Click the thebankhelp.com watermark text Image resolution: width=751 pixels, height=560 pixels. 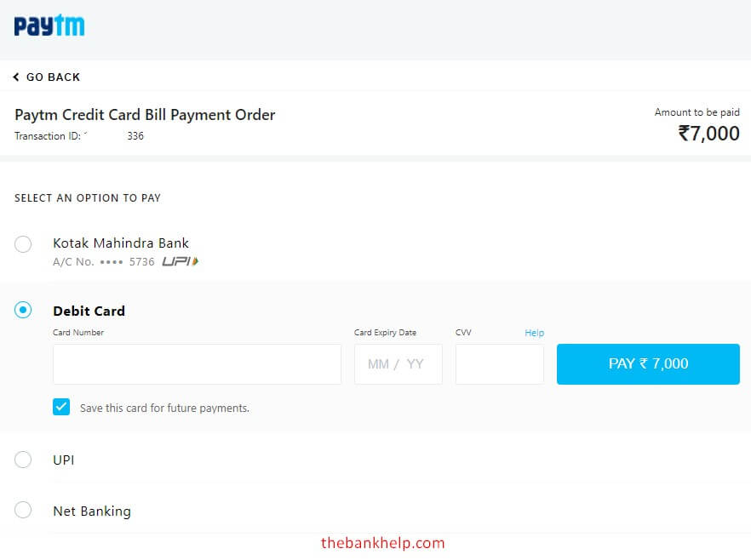pyautogui.click(x=382, y=543)
